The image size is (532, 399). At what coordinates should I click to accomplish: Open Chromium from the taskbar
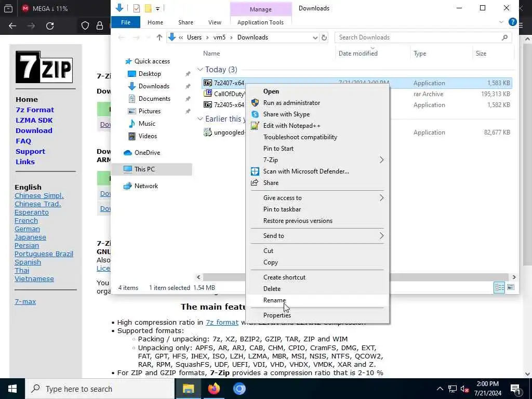pyautogui.click(x=239, y=389)
